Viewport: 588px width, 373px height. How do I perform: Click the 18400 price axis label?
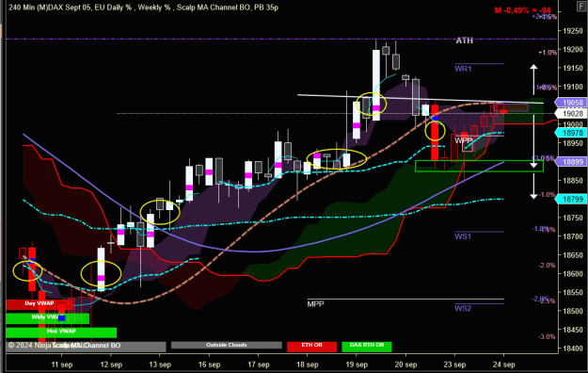click(573, 349)
